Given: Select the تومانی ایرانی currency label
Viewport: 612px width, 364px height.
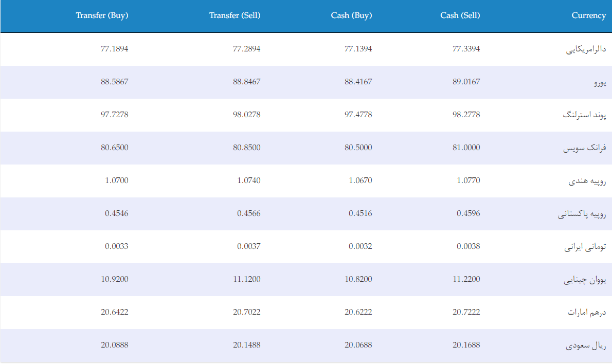Looking at the screenshot, I should point(585,247).
